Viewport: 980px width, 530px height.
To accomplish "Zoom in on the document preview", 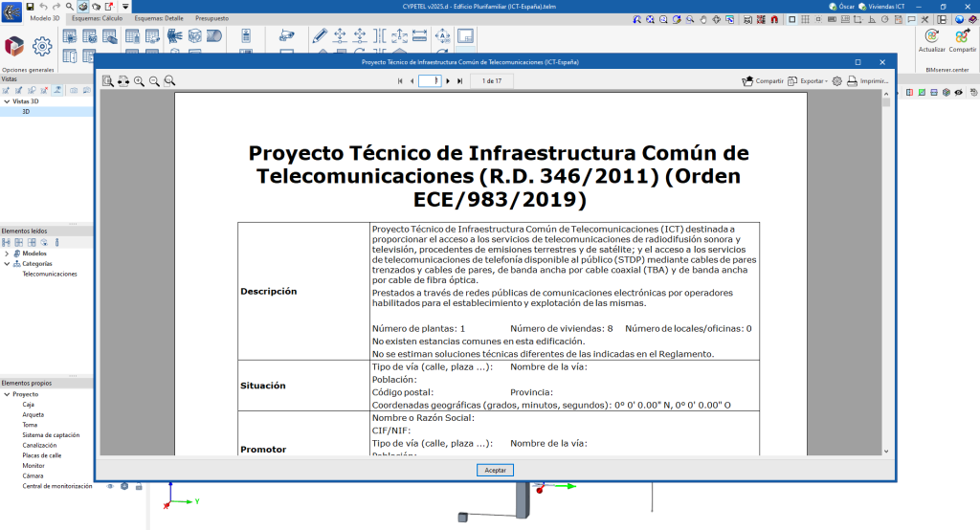I will click(x=139, y=81).
